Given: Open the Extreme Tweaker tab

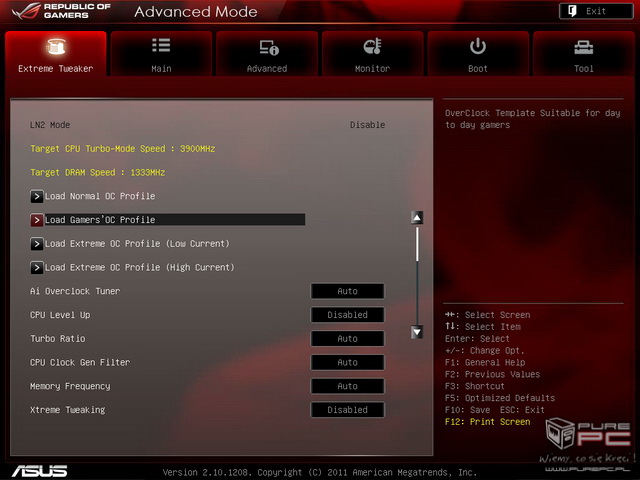Looking at the screenshot, I should (56, 54).
